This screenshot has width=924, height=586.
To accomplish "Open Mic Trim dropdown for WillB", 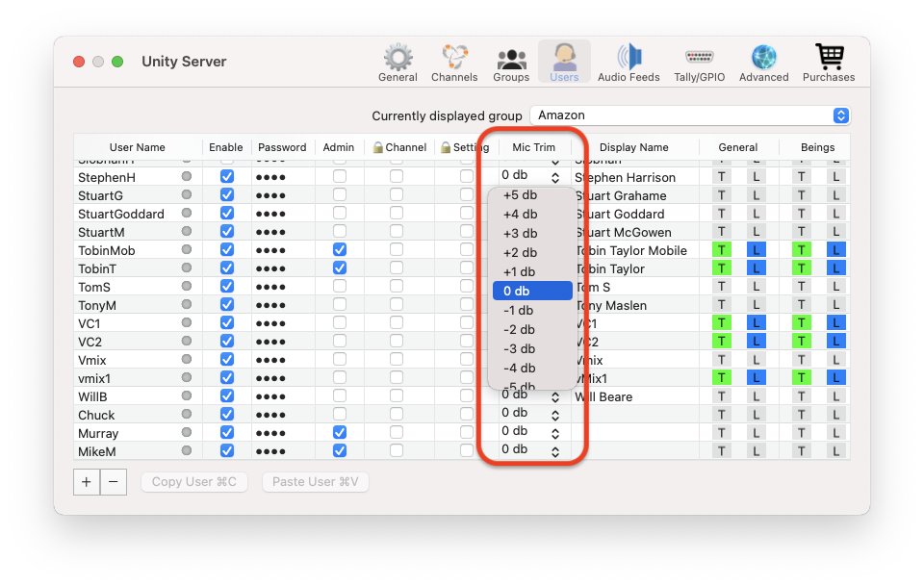I will coord(530,395).
